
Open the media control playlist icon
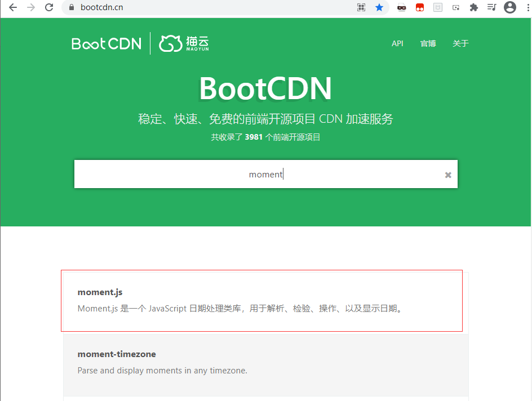(x=491, y=7)
